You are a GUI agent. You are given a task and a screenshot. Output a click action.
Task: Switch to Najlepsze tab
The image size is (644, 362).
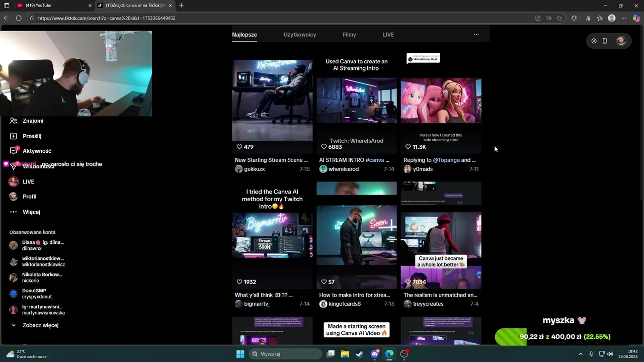(x=245, y=35)
